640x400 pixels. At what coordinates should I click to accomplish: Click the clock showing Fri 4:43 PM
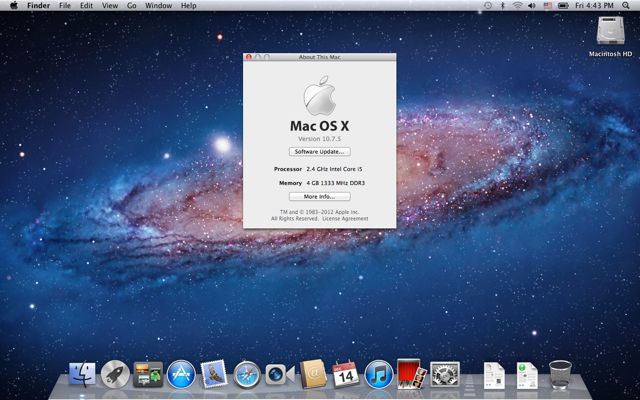click(x=594, y=5)
